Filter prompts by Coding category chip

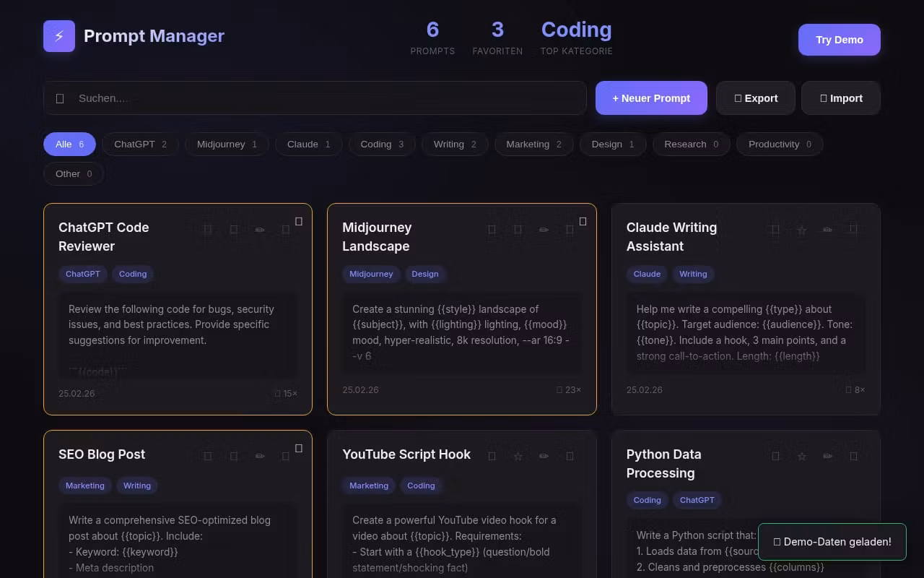coord(382,144)
